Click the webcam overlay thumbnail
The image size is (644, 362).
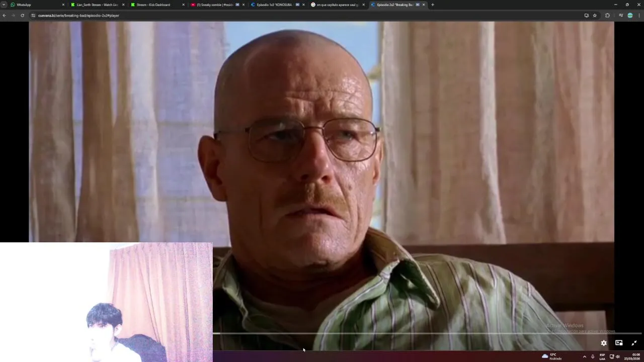106,302
